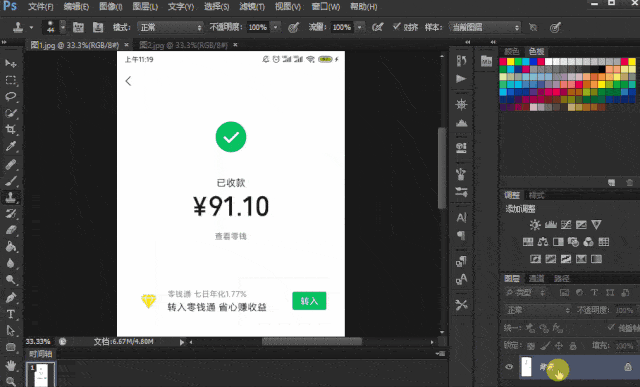Open the Filter menu

point(252,7)
